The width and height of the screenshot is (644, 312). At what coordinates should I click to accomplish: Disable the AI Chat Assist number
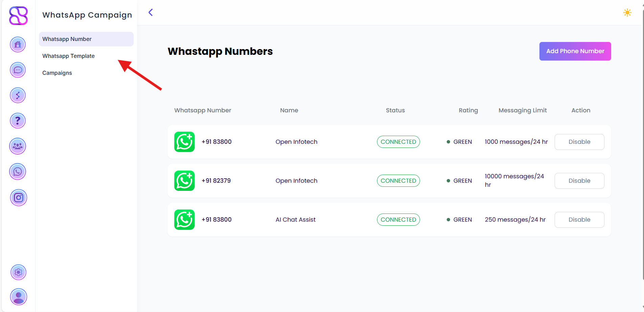pyautogui.click(x=579, y=220)
